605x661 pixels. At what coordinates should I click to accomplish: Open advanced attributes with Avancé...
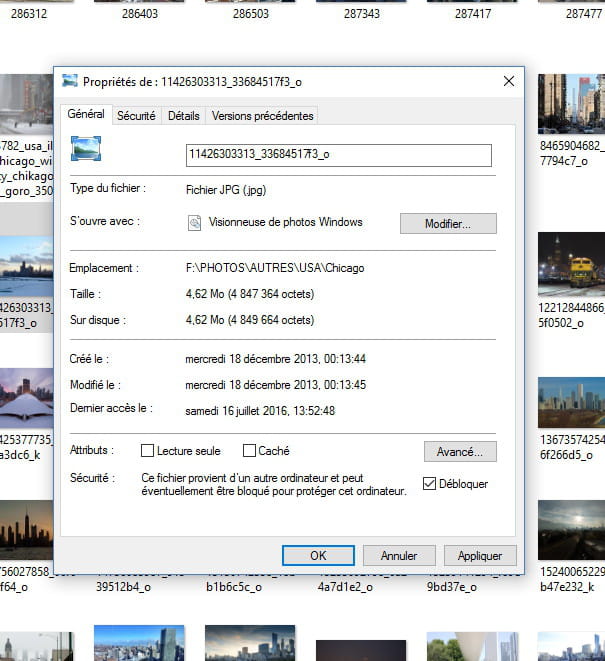(459, 451)
